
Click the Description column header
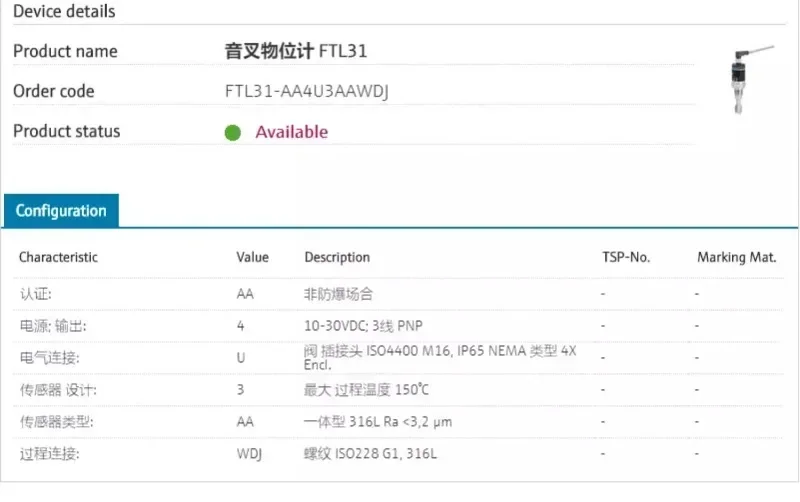(x=337, y=257)
